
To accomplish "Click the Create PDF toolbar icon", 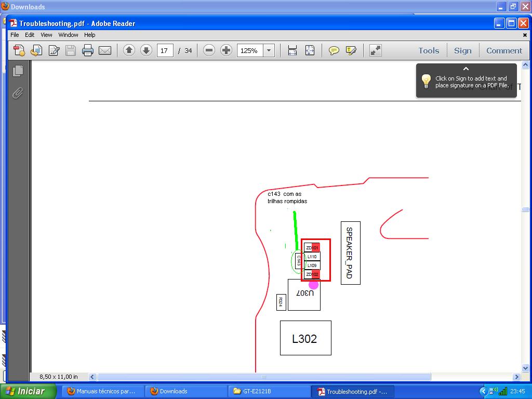I will click(x=19, y=50).
